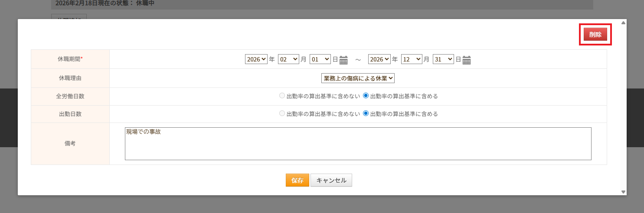Open the end day dropdown showing 31
This screenshot has height=213, width=644.
[443, 59]
